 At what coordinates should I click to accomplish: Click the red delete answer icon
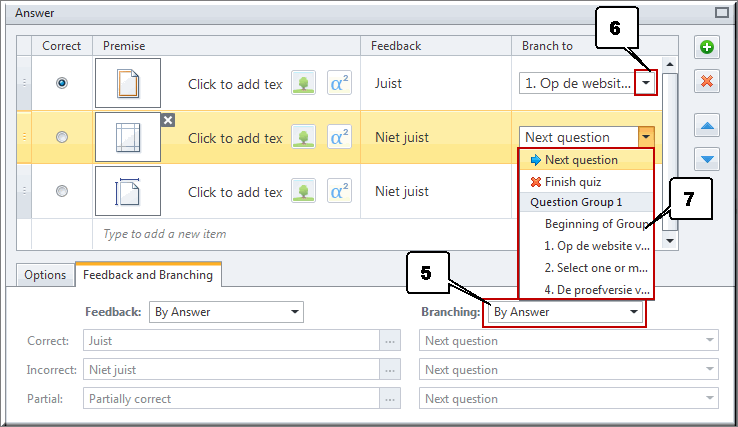706,81
